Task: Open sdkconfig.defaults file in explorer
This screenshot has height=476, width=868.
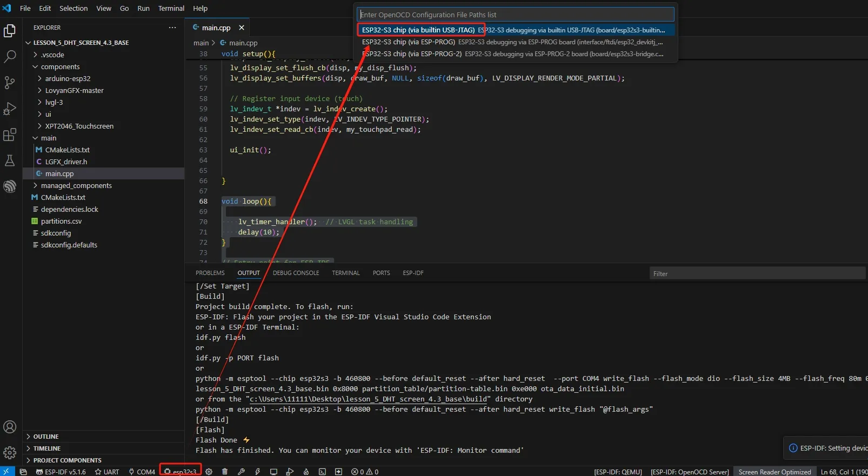Action: (69, 245)
